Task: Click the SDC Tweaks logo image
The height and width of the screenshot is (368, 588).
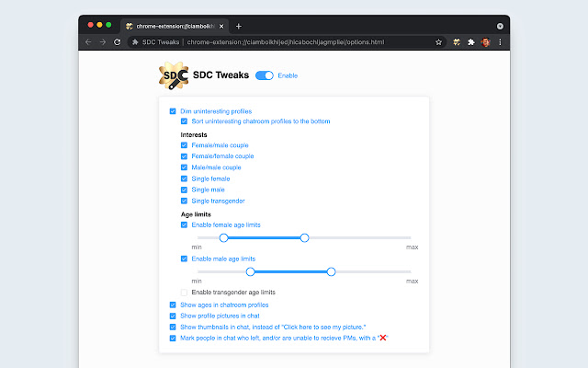Action: (173, 76)
